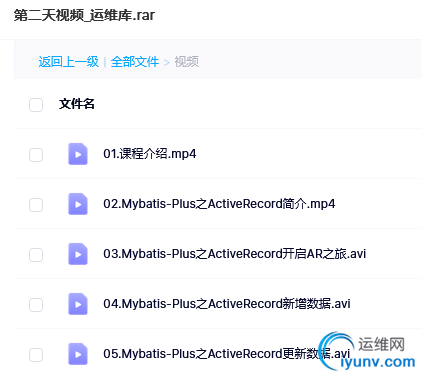Tick the select-all checkbox beside 文件名
The height and width of the screenshot is (378, 421).
(x=36, y=105)
